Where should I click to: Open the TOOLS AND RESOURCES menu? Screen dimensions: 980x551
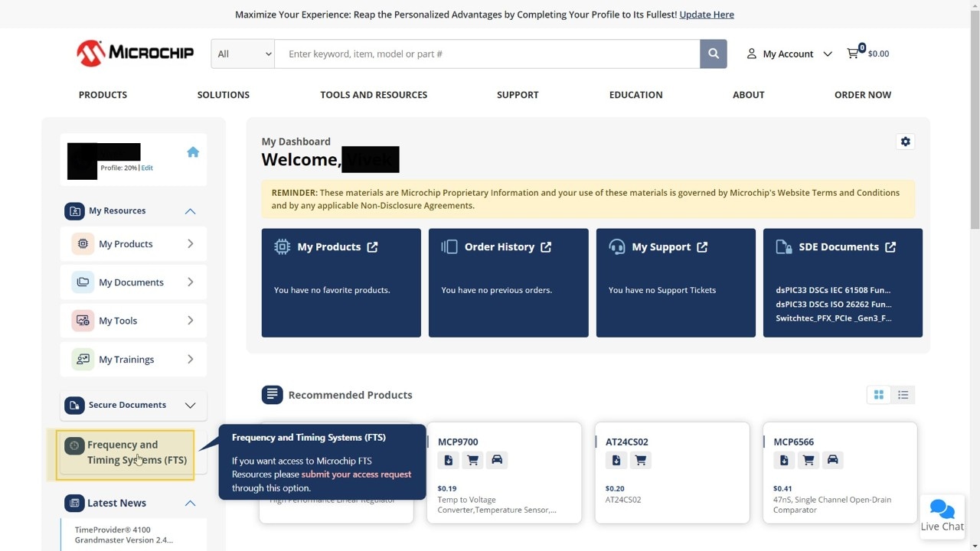pyautogui.click(x=374, y=94)
